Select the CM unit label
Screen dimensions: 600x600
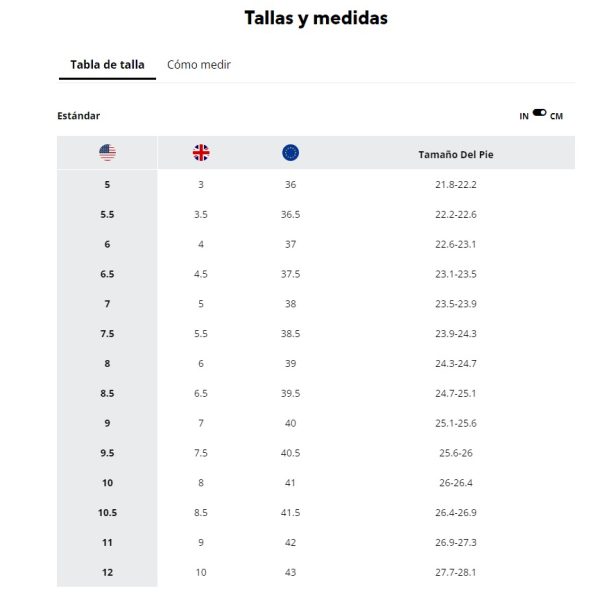556,116
